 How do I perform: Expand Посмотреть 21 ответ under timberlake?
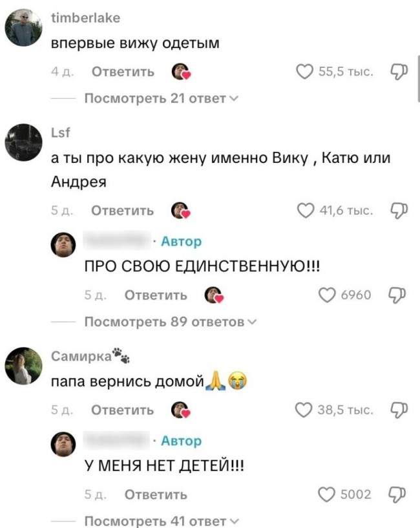(162, 99)
